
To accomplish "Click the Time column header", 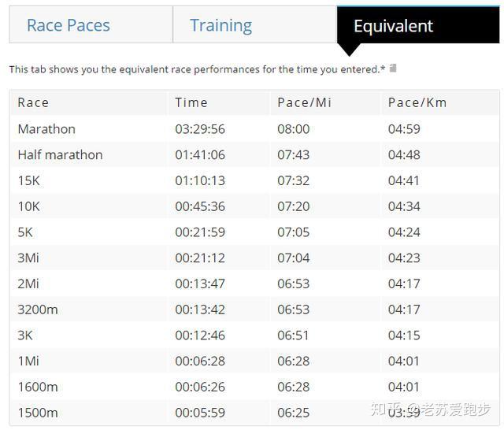I will point(191,102).
